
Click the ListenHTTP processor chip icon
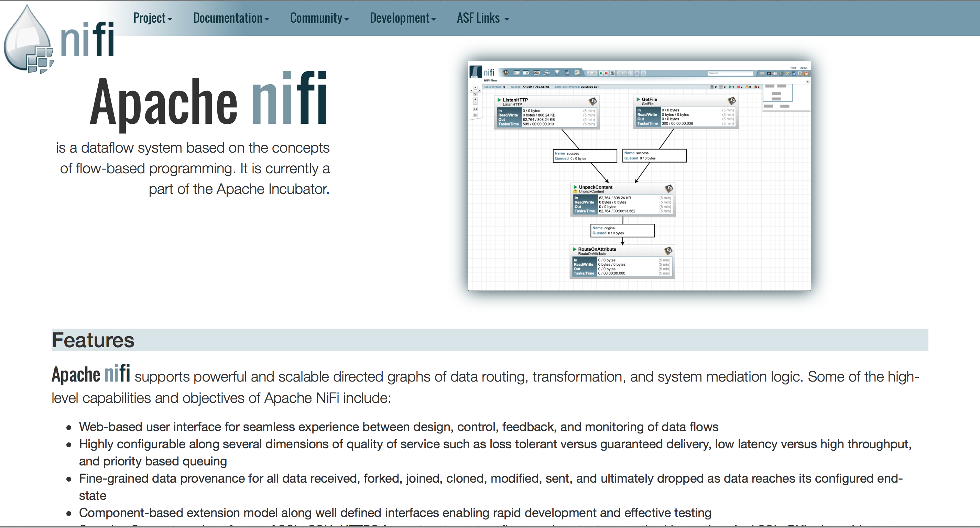[593, 101]
